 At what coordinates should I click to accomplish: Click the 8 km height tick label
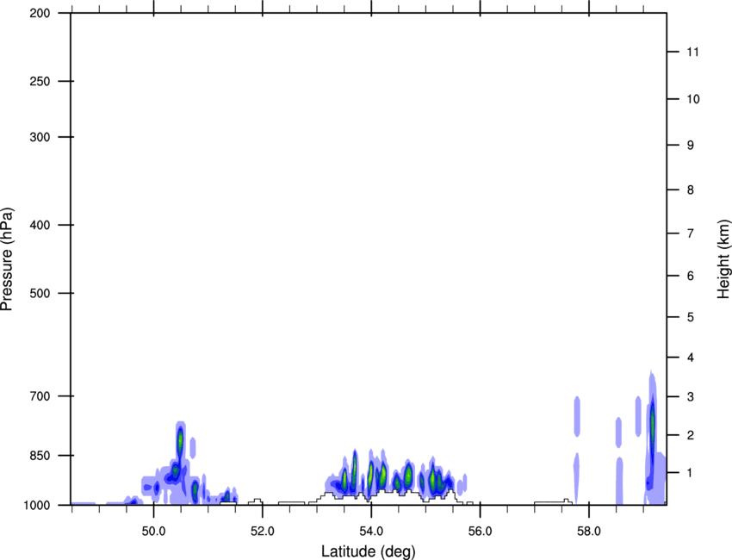(691, 190)
